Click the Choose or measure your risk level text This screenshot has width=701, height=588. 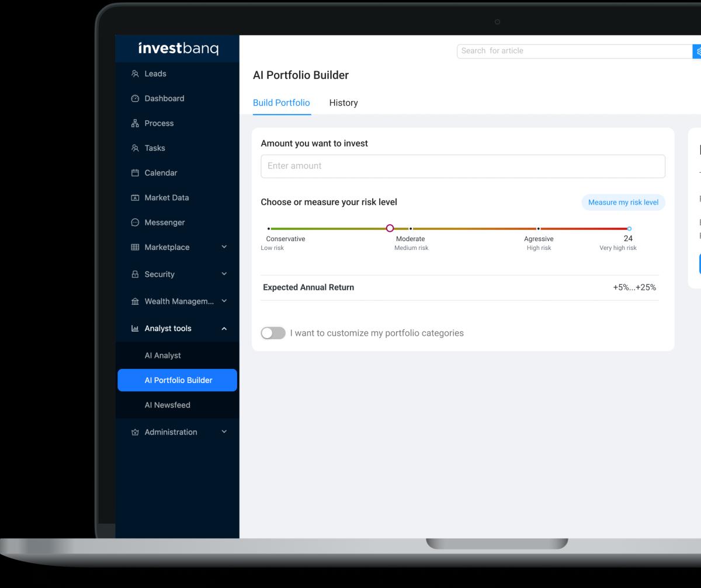[x=329, y=202]
